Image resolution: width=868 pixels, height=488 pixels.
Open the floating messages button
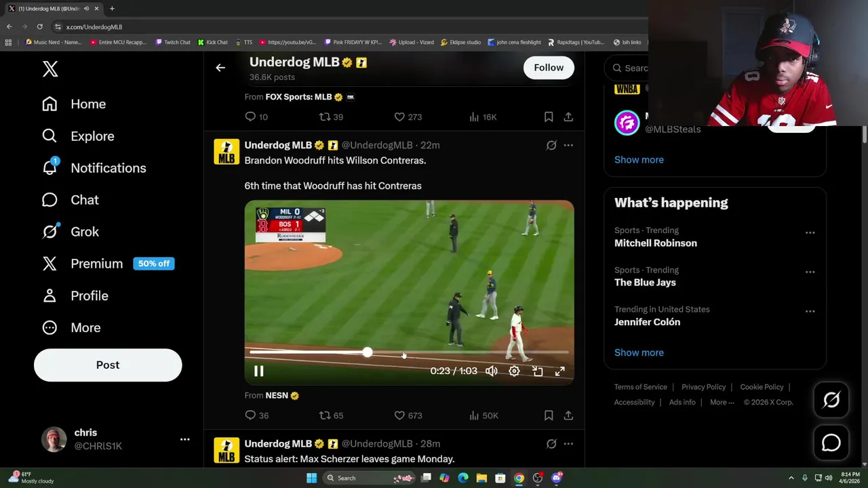tap(831, 443)
